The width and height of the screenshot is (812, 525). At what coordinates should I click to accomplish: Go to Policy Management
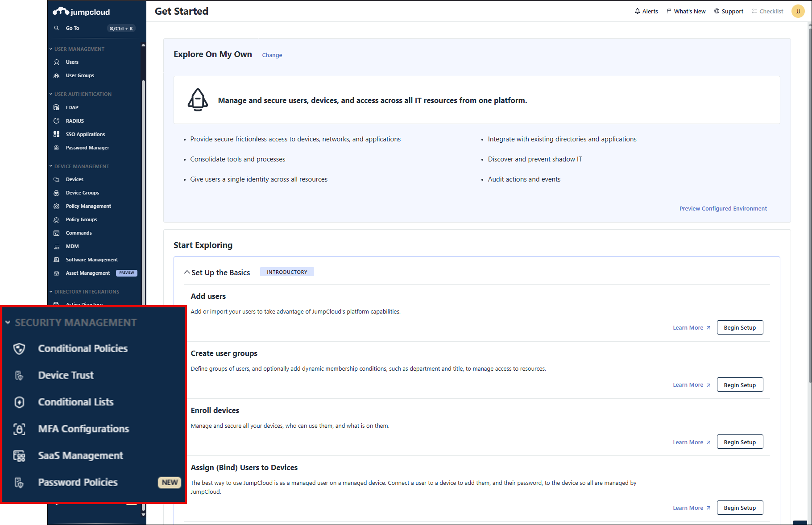(88, 206)
